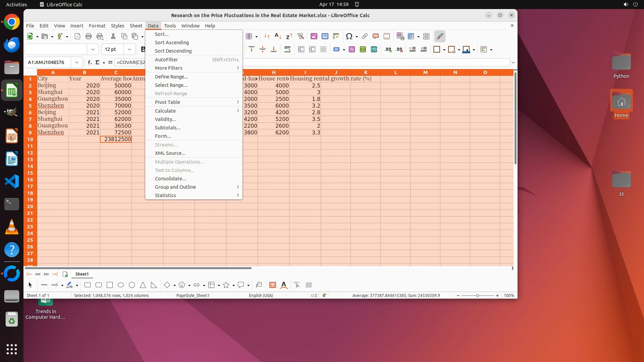
Task: Open the Name Box dropdown arrow
Action: tap(77, 62)
